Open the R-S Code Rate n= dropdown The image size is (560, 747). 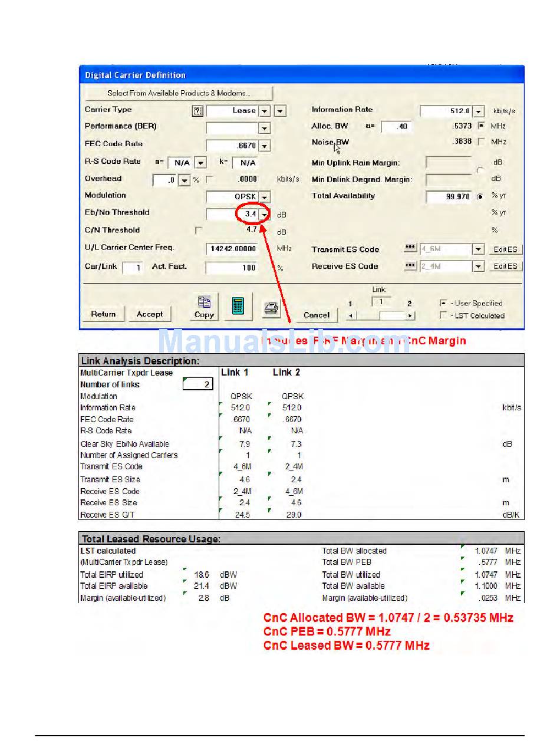(200, 163)
